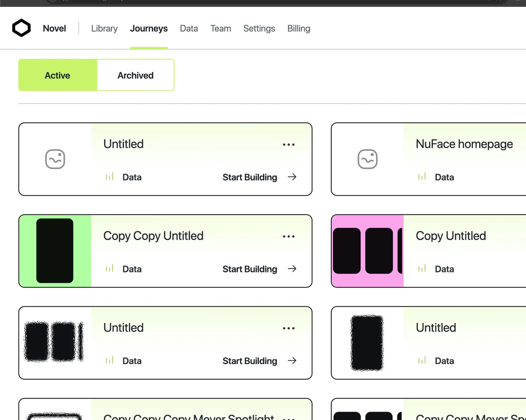526x420 pixels.
Task: Select the Journeys navigation tab
Action: pyautogui.click(x=149, y=28)
